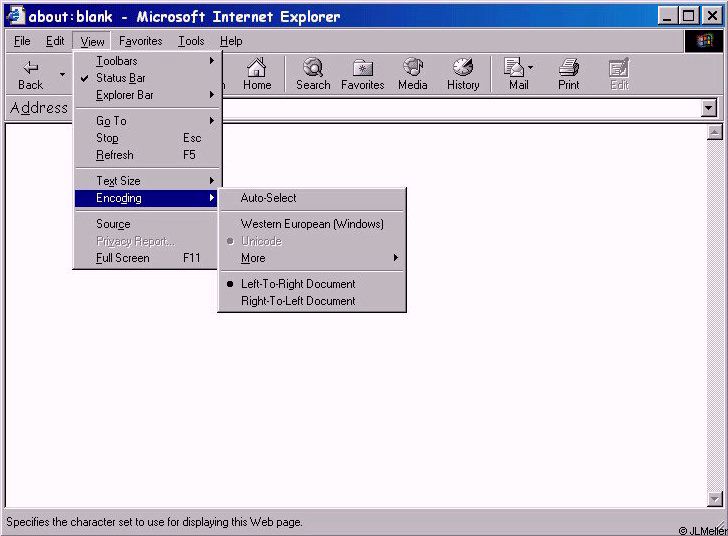Click the status bar text about character set
The width and height of the screenshot is (728, 536).
tap(154, 522)
